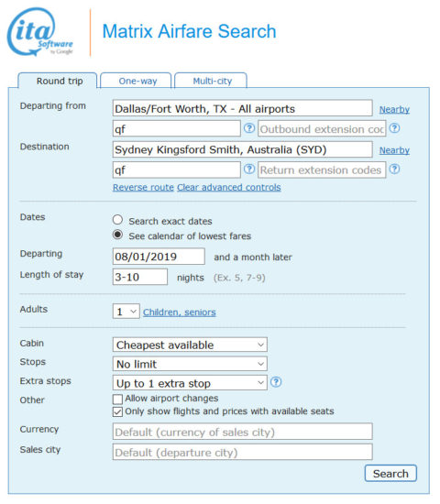Open Nearby link for Departing from airport

pos(394,110)
